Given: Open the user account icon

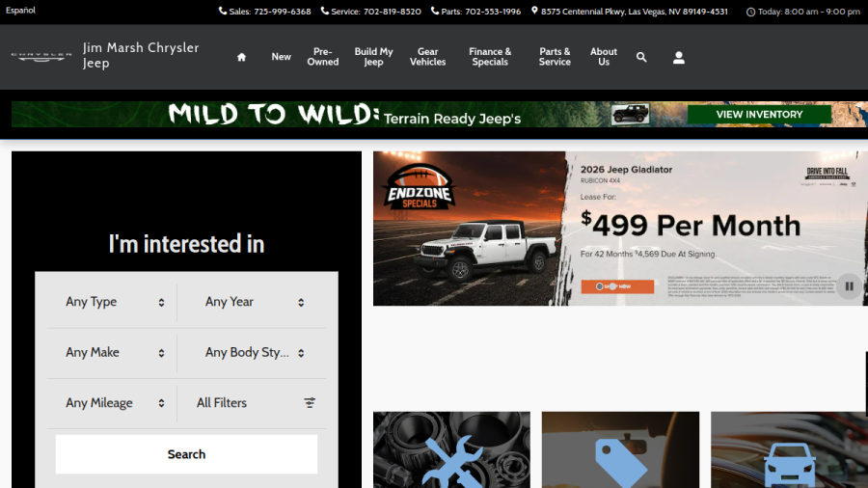Looking at the screenshot, I should point(679,58).
